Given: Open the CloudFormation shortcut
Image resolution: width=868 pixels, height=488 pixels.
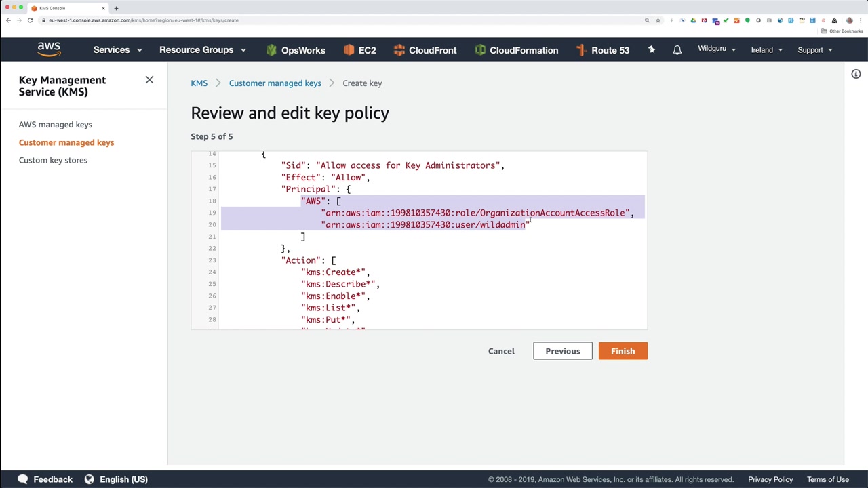Looking at the screenshot, I should tap(516, 50).
